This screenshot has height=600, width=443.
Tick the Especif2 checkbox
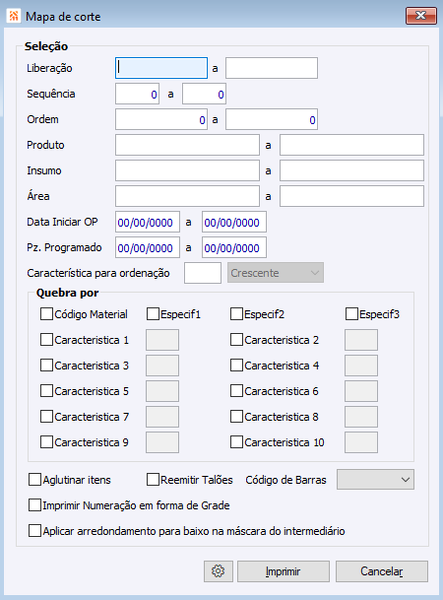tap(236, 314)
